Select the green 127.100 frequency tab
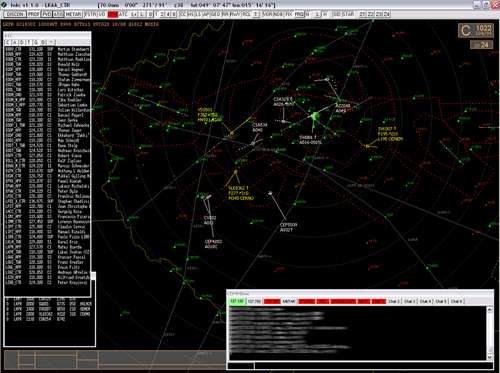500x373 pixels. click(237, 301)
